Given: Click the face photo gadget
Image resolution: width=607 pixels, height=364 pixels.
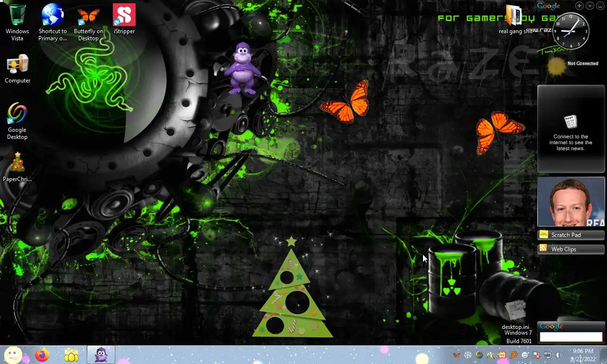Looking at the screenshot, I should click(x=571, y=202).
